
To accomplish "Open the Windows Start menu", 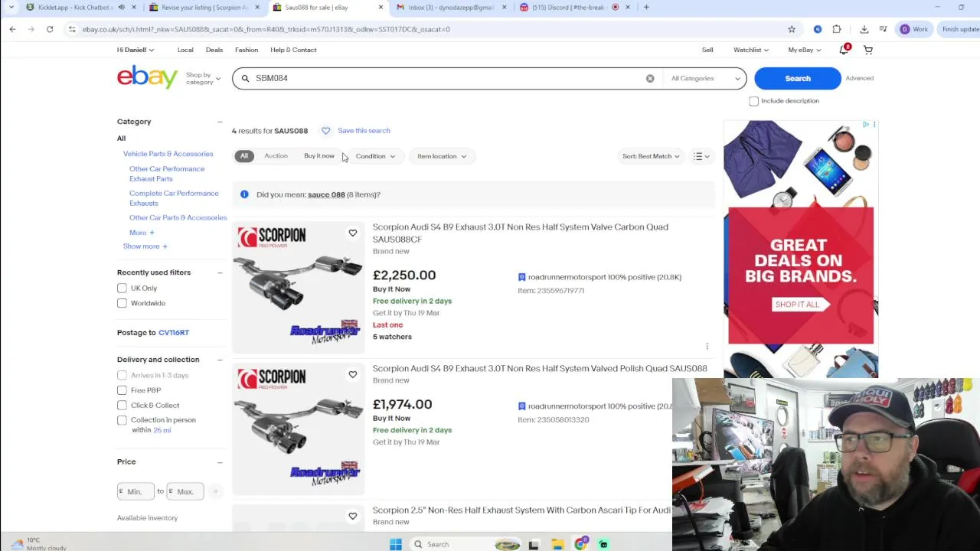I will [x=396, y=544].
